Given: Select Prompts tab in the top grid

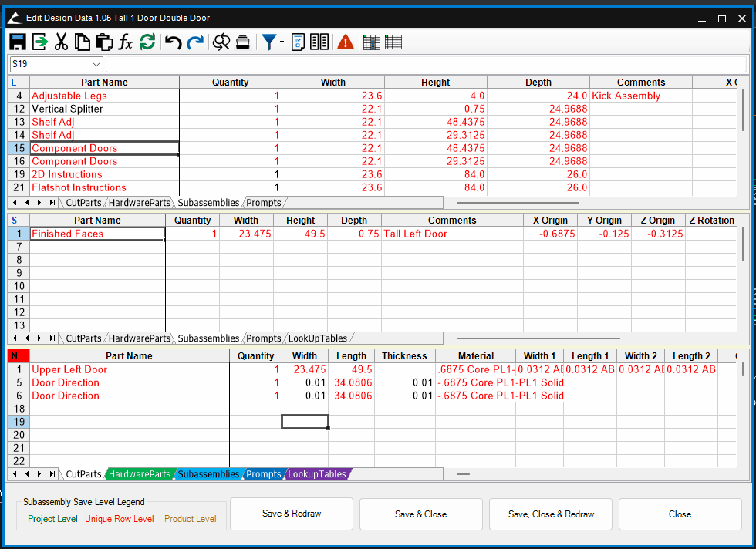Looking at the screenshot, I should (264, 203).
